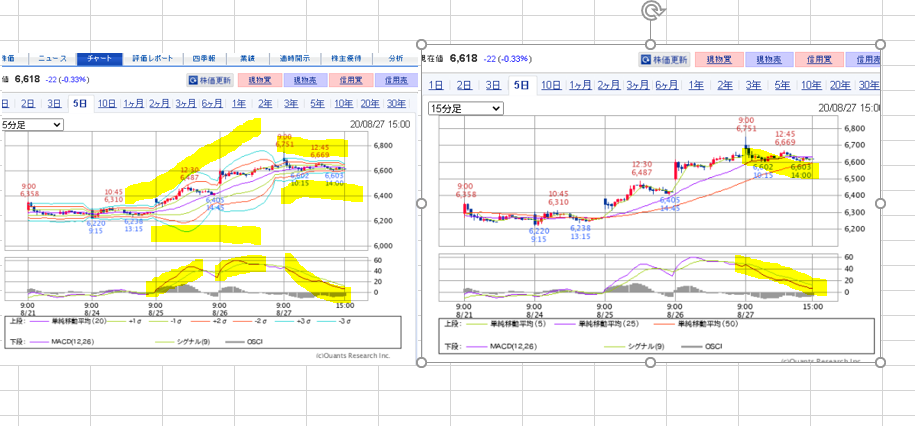
Task: Click the right-middle resize handle of the selected image
Action: point(881,203)
